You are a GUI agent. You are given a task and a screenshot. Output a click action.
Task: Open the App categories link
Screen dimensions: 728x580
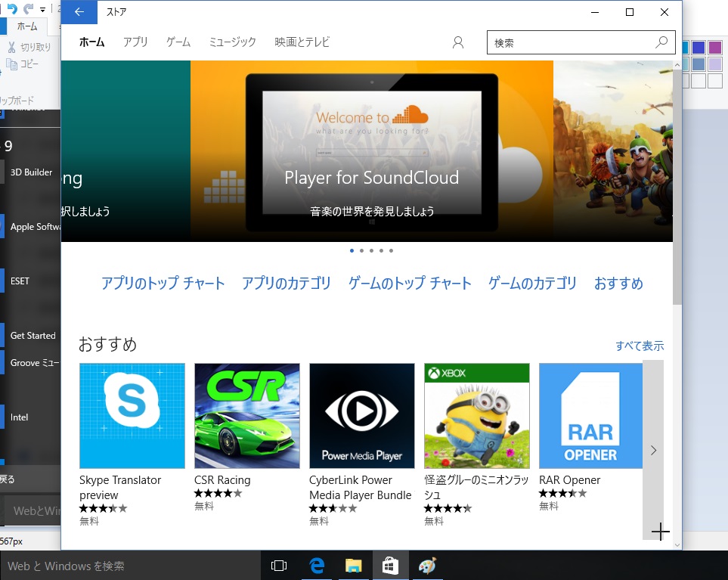tap(287, 283)
